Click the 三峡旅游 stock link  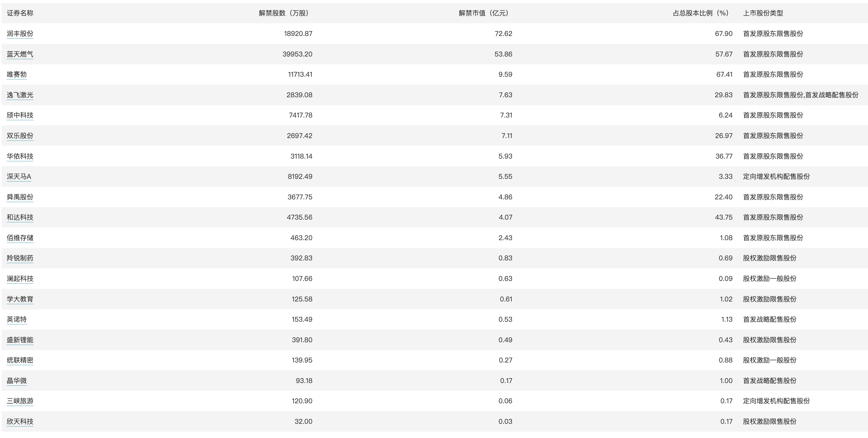(20, 401)
